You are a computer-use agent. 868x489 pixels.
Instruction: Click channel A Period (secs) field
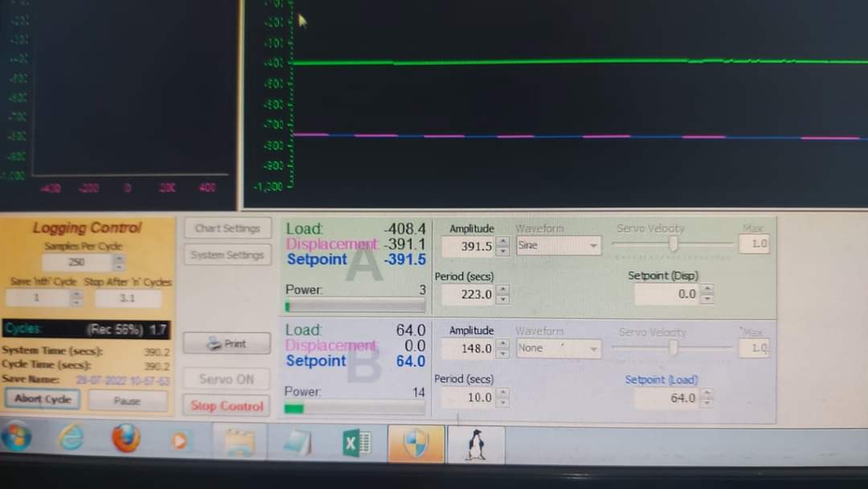click(x=468, y=295)
